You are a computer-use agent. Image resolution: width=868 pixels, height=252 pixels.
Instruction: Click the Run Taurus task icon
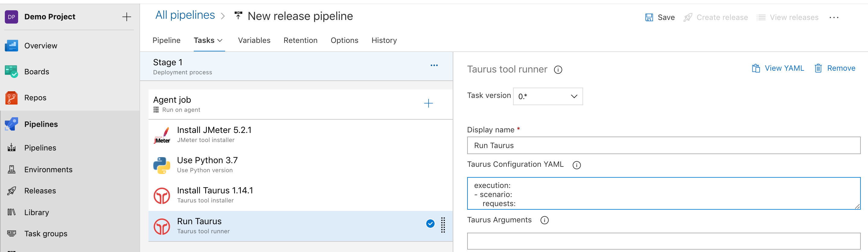tap(162, 226)
